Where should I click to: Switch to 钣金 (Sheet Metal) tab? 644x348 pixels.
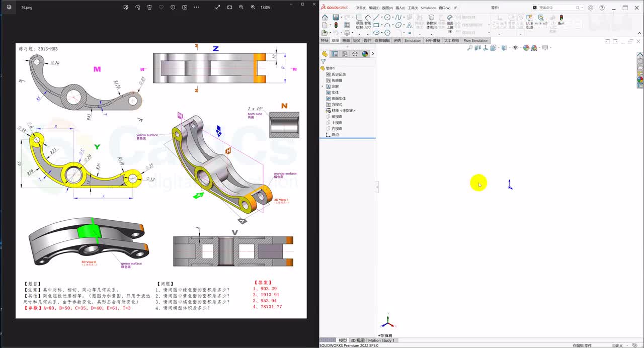click(x=357, y=40)
